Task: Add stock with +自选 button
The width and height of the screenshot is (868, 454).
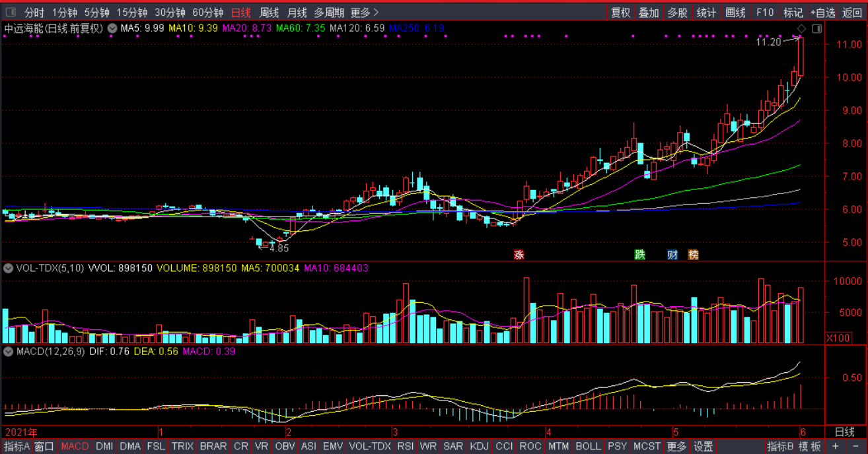Action: point(823,13)
